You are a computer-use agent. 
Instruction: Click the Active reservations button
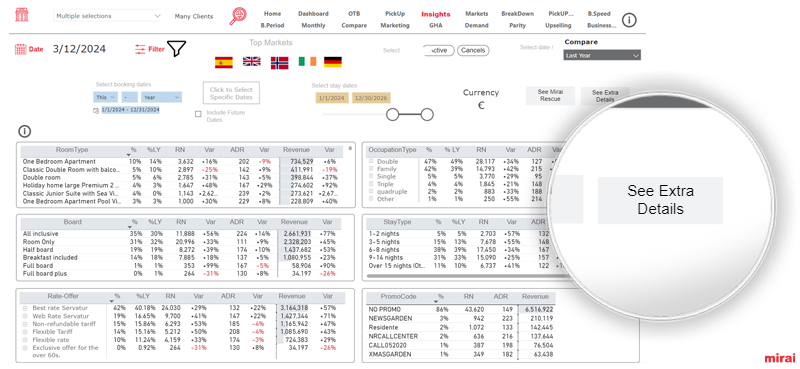[439, 51]
